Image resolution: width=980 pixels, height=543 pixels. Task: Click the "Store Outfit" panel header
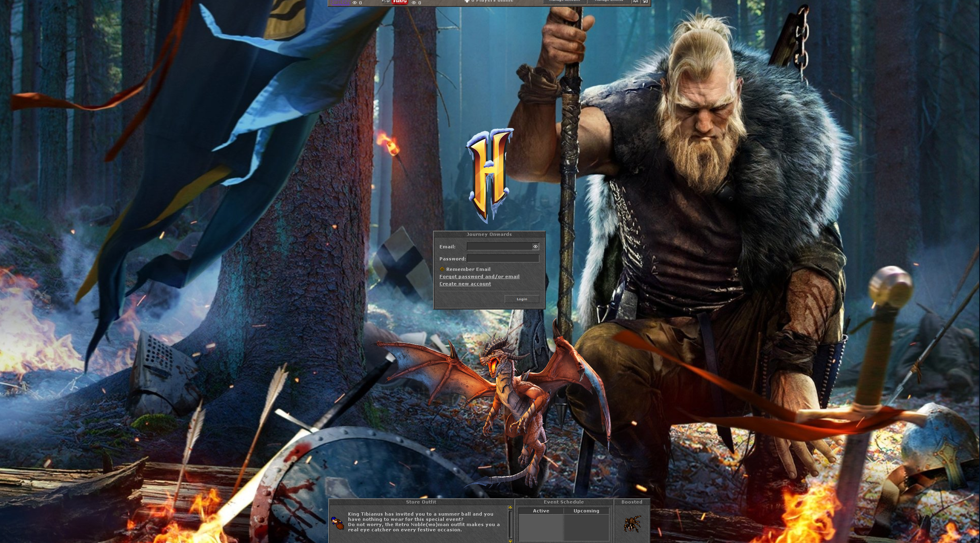(x=421, y=502)
